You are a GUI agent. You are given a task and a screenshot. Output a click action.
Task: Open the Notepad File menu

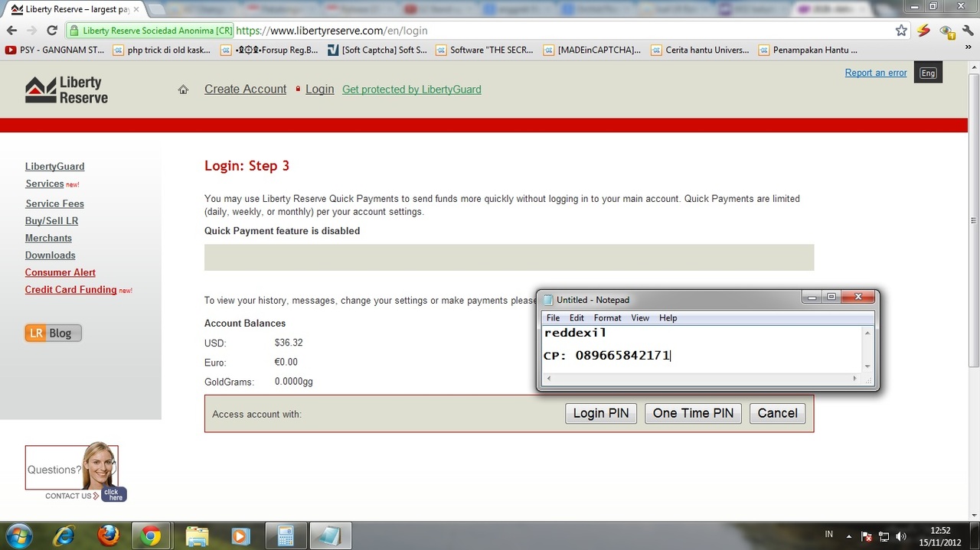pos(553,317)
